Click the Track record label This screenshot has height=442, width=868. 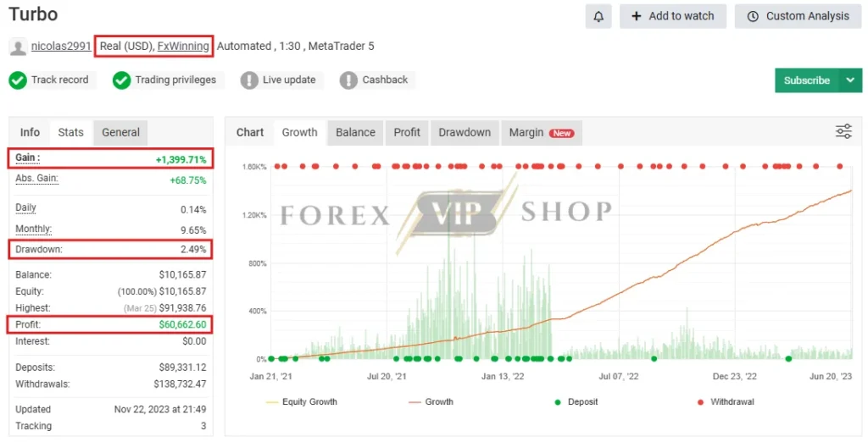(60, 80)
